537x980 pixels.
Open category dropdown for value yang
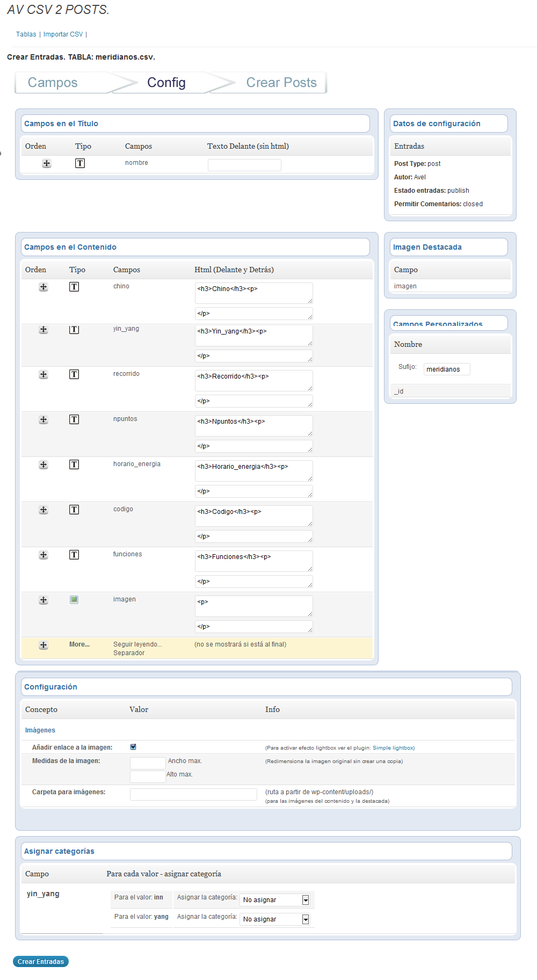point(276,919)
